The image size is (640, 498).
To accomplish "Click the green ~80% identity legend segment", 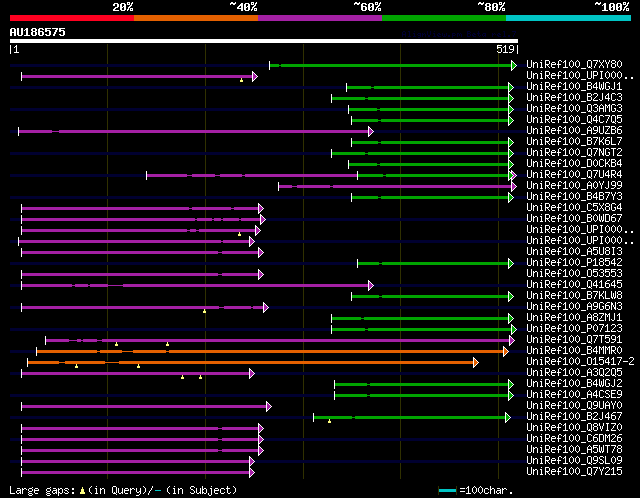I will [x=444, y=18].
